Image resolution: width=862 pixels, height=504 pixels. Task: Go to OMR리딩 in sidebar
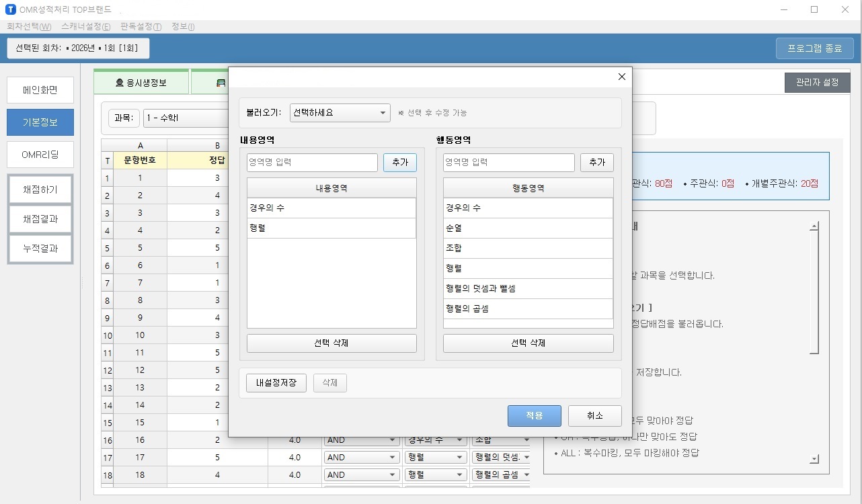(40, 155)
